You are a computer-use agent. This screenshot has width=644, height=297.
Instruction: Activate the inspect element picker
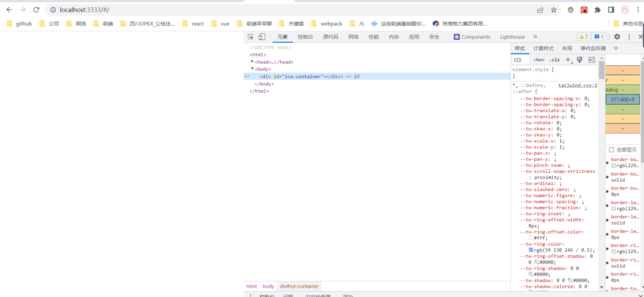[x=251, y=37]
